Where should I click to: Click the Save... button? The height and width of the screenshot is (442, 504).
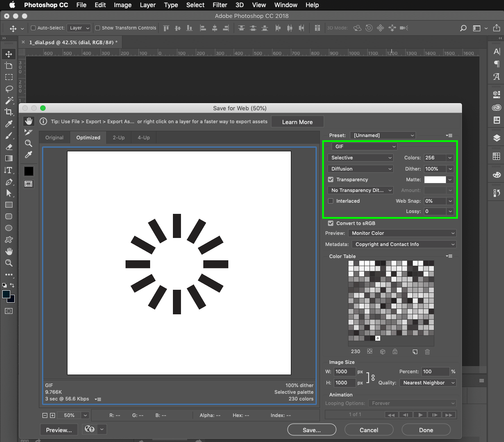click(311, 430)
